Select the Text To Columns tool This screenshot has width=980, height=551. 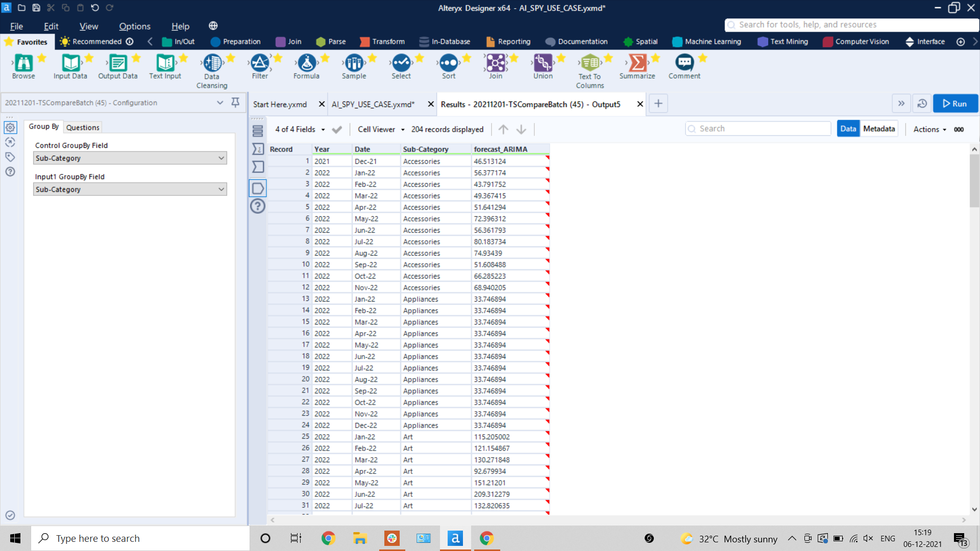[x=590, y=64]
